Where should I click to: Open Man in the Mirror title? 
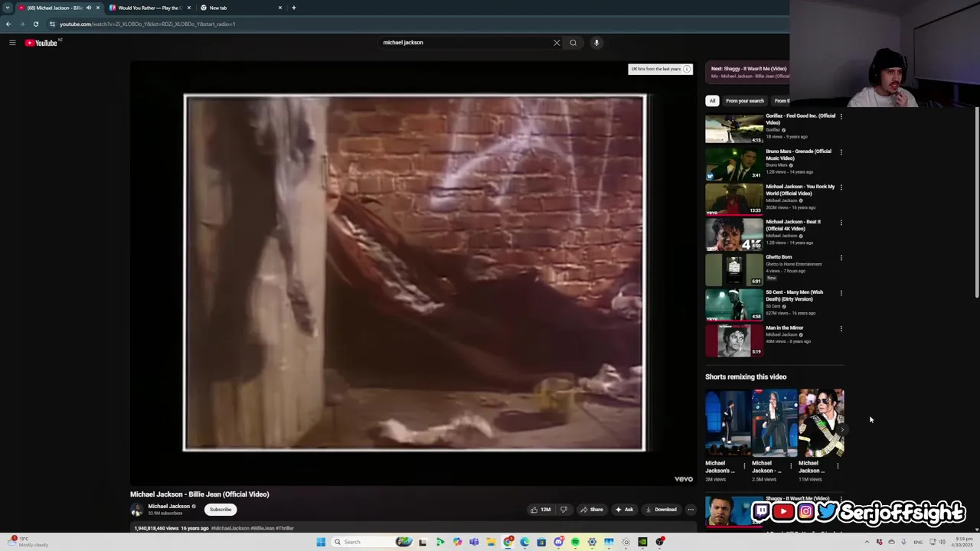(785, 328)
